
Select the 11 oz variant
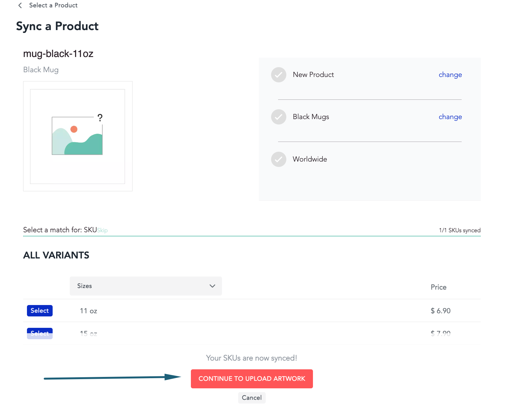(x=40, y=311)
